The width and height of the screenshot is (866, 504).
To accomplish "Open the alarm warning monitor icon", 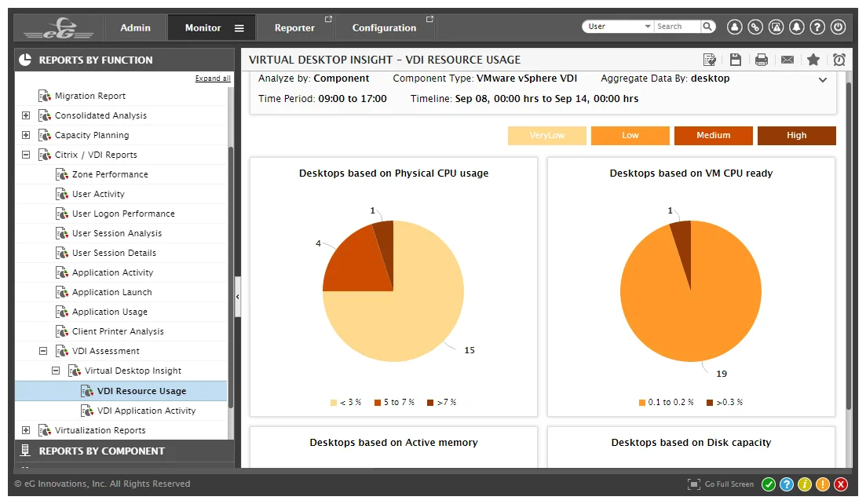I will click(x=776, y=27).
